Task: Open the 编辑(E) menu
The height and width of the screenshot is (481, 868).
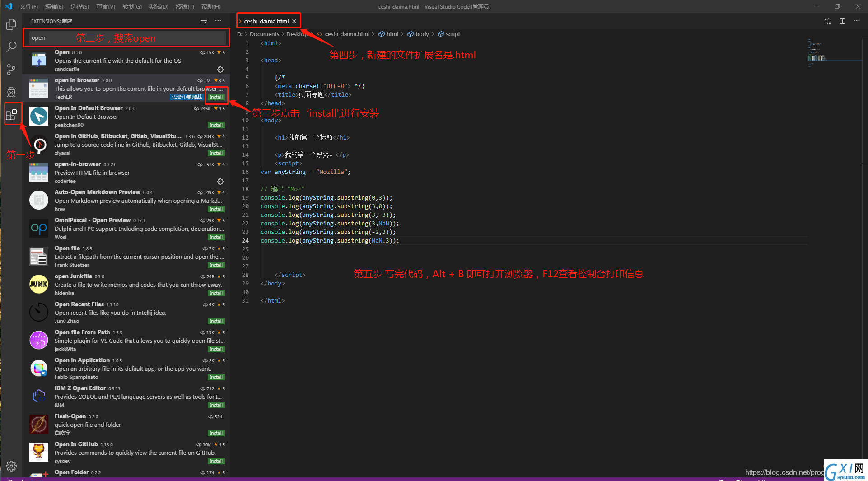Action: pos(54,6)
